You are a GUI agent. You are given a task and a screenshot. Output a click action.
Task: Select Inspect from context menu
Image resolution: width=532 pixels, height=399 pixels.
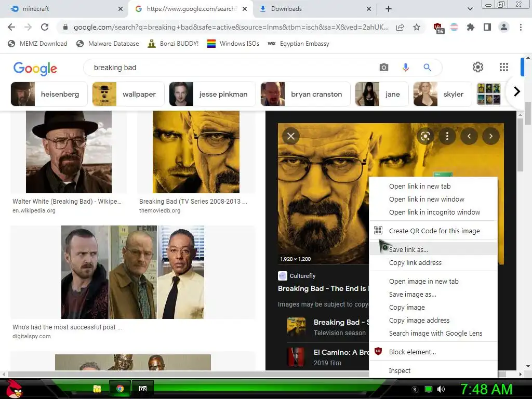tap(433, 370)
